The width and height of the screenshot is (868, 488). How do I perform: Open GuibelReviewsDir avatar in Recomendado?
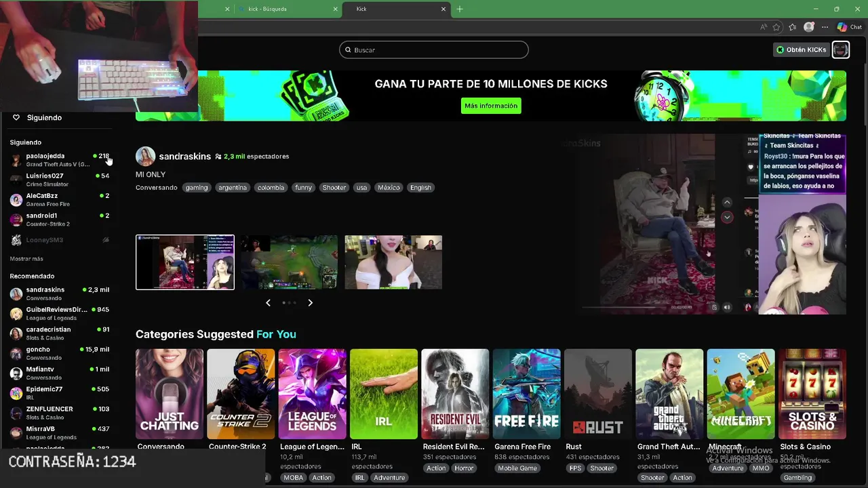pos(16,314)
